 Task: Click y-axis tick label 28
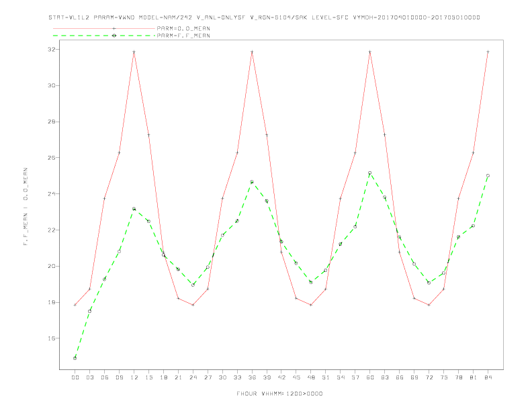pos(51,122)
